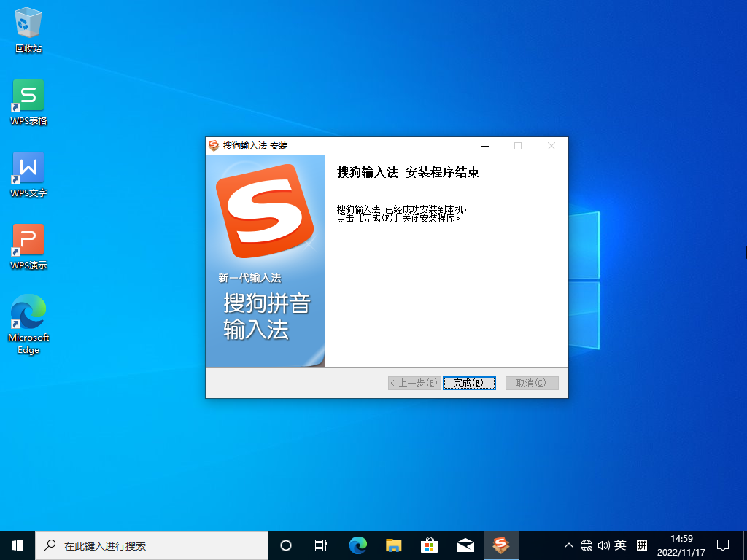Open the clock showing 14:59
The image size is (747, 560).
681,545
